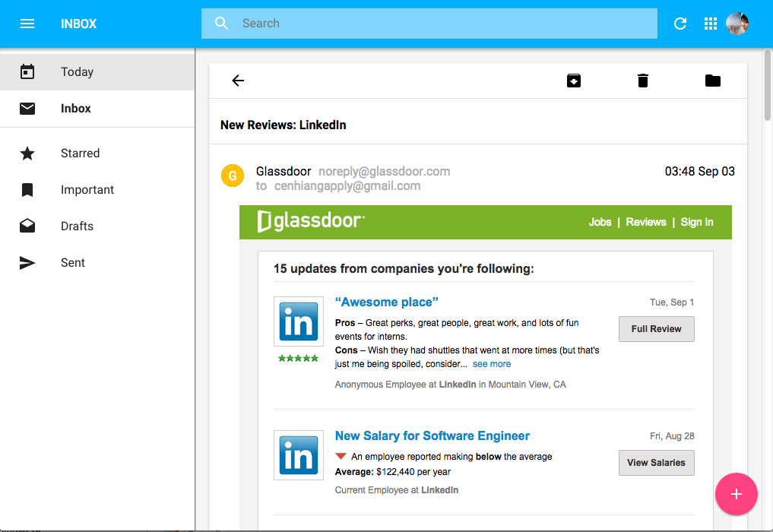
Task: Click the Important bookmark icon
Action: 27,190
